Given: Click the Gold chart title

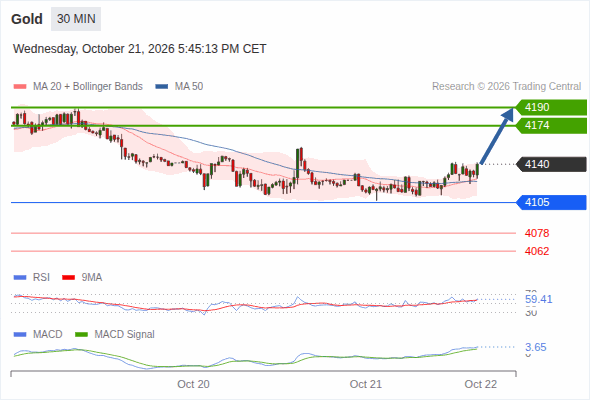Looking at the screenshot, I should [x=27, y=19].
